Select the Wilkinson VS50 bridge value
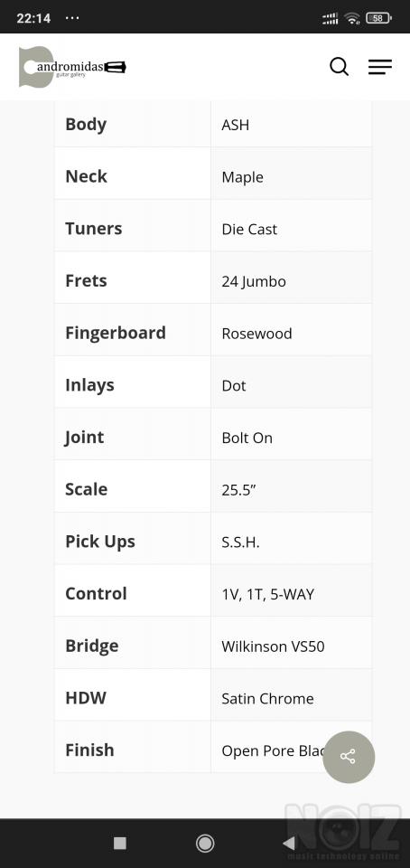The height and width of the screenshot is (868, 410). 273,646
